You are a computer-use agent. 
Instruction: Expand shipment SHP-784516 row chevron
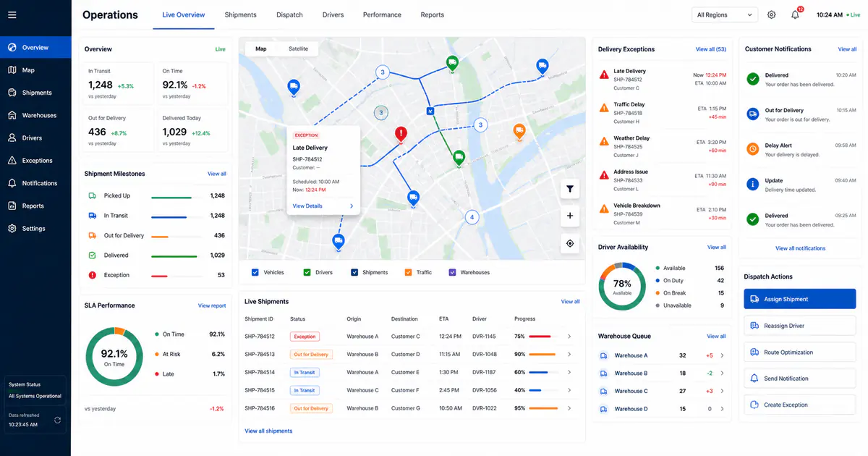point(569,408)
